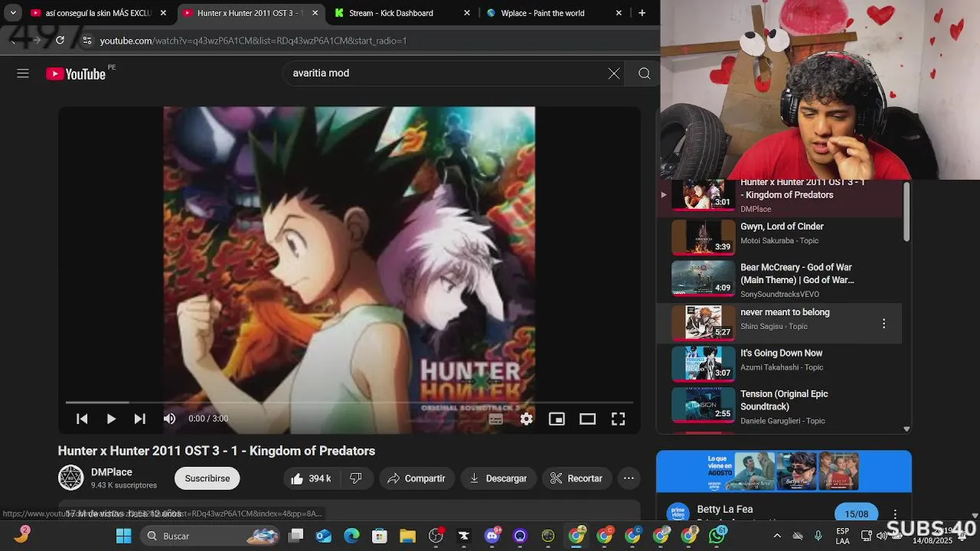
Task: Seek on the video progress bar
Action: (349, 402)
